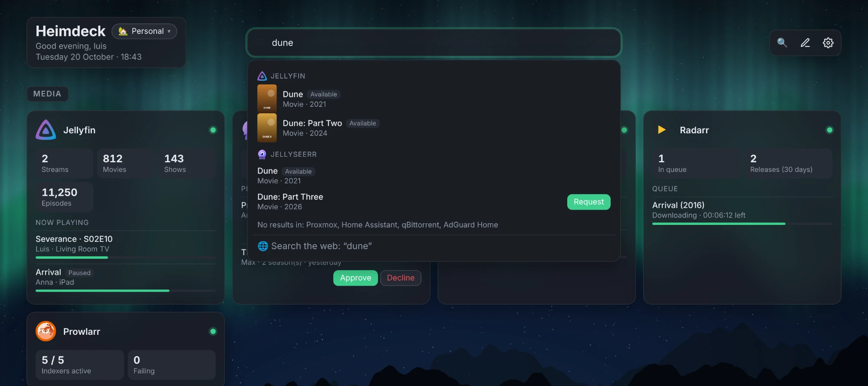Viewport: 868px width, 386px height.
Task: Enter edit mode with the pencil icon
Action: pyautogui.click(x=805, y=43)
